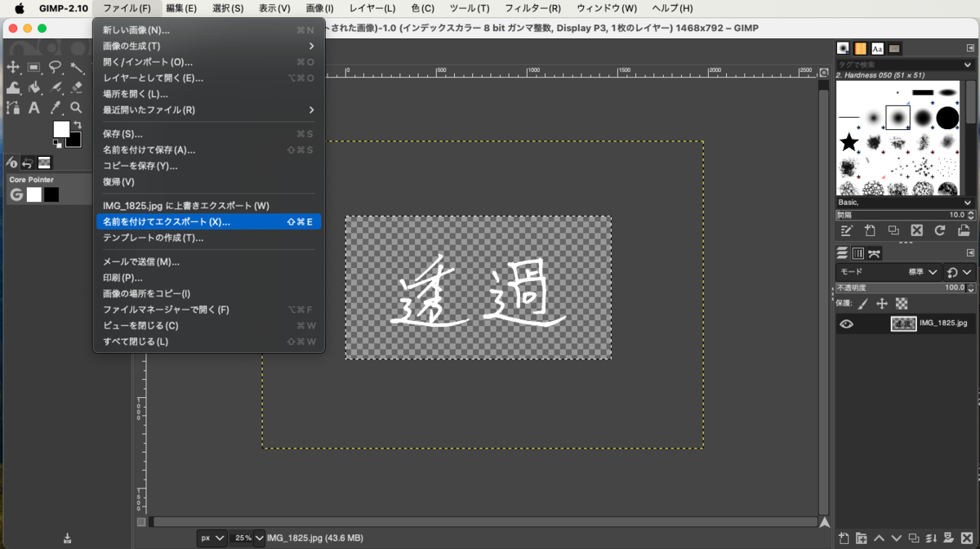Open the px unit dropdown
This screenshot has height=549, width=980.
tap(211, 538)
